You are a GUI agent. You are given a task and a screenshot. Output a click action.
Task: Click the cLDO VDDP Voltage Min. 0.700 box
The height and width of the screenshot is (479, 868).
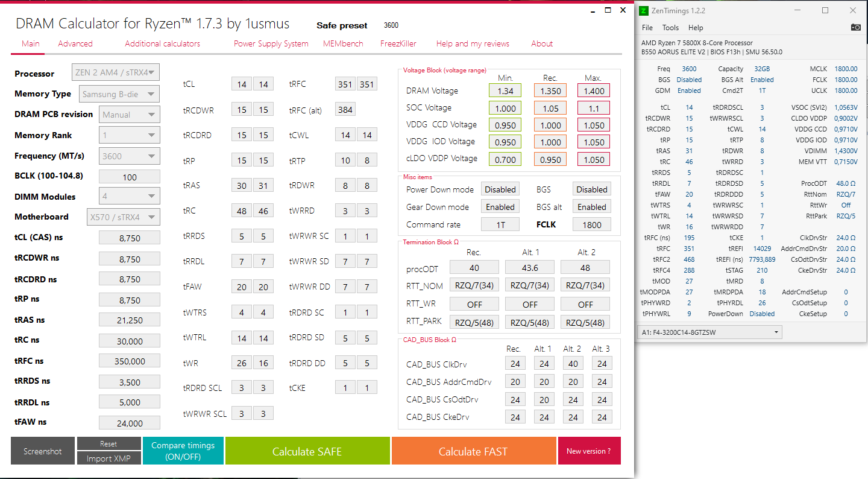[x=505, y=159]
